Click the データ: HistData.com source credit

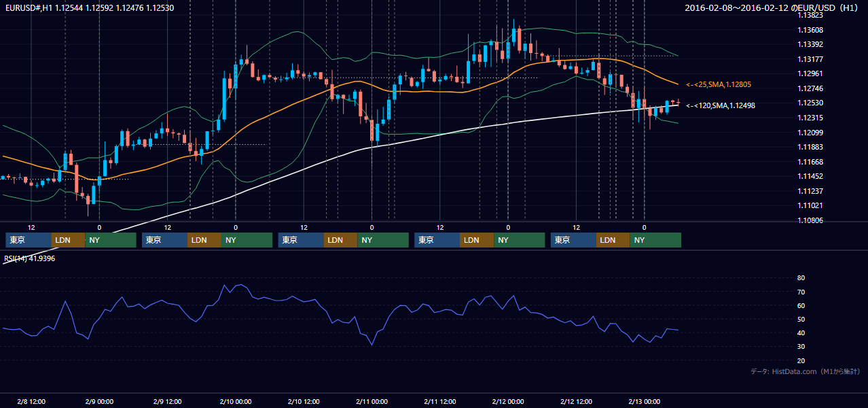click(x=806, y=371)
